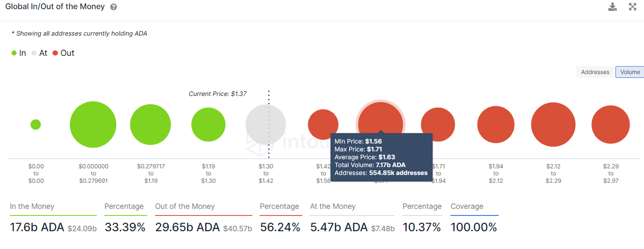Image resolution: width=644 pixels, height=249 pixels.
Task: Click the help question mark icon
Action: coord(113,7)
